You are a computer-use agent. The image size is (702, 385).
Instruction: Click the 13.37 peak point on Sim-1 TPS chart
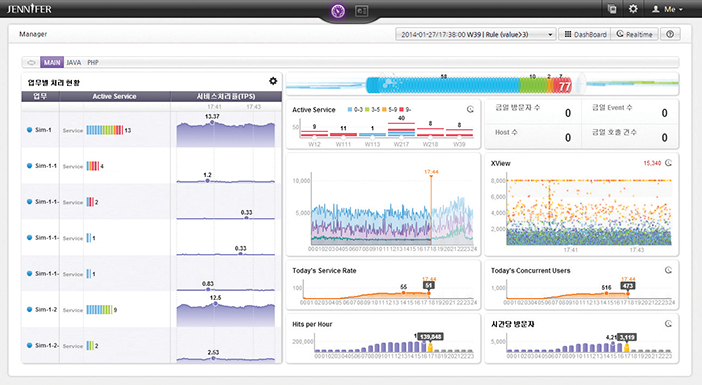[x=212, y=122]
